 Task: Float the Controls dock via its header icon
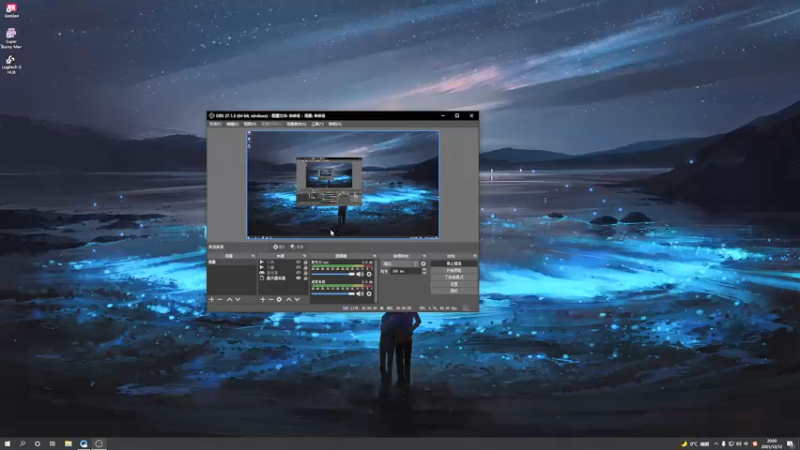pos(475,256)
